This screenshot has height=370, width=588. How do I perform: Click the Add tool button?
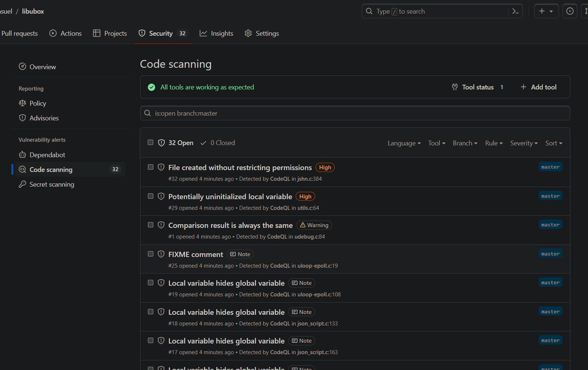[538, 87]
